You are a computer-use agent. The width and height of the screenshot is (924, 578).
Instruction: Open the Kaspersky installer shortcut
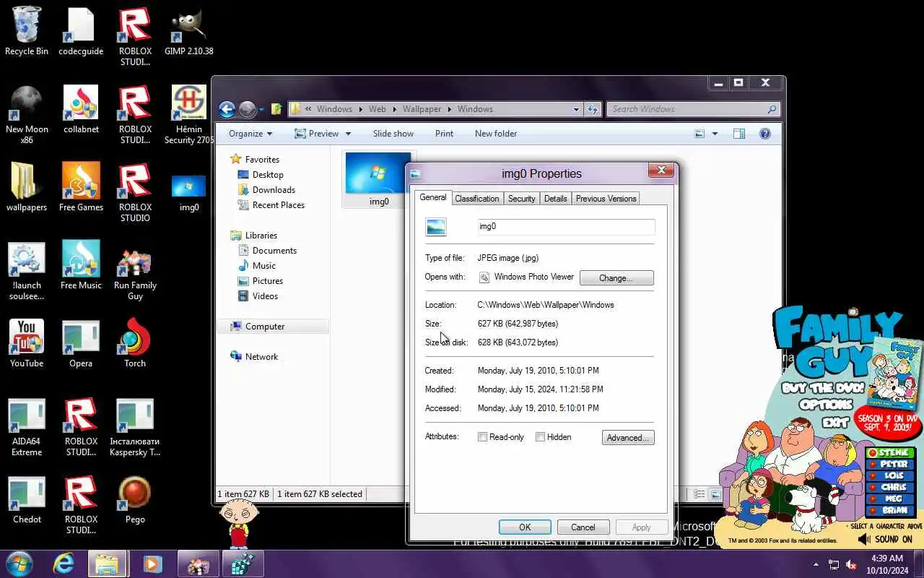click(x=135, y=427)
